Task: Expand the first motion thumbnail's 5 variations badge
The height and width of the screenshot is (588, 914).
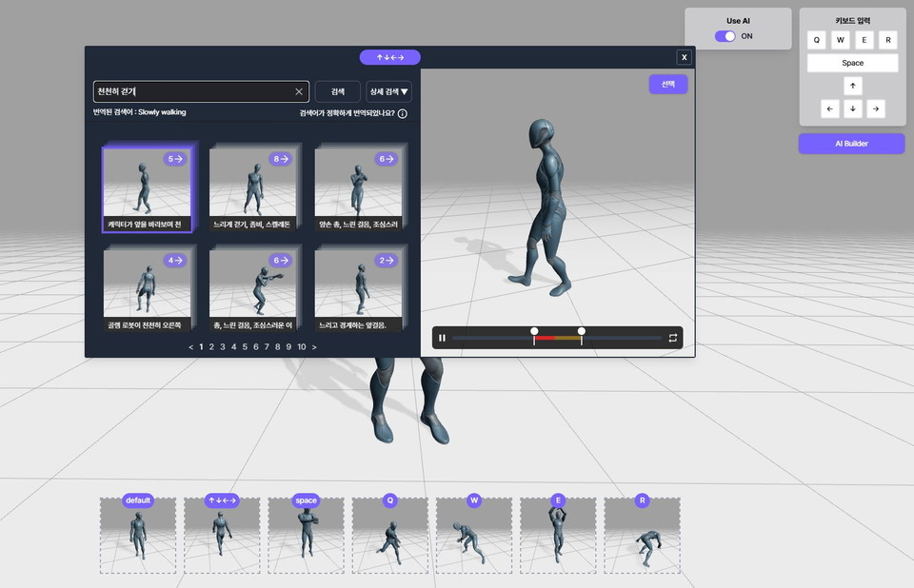Action: pyautogui.click(x=174, y=160)
